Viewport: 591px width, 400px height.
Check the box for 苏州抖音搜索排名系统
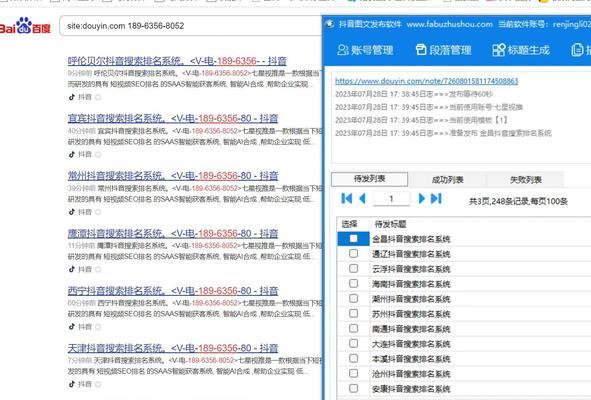[353, 313]
